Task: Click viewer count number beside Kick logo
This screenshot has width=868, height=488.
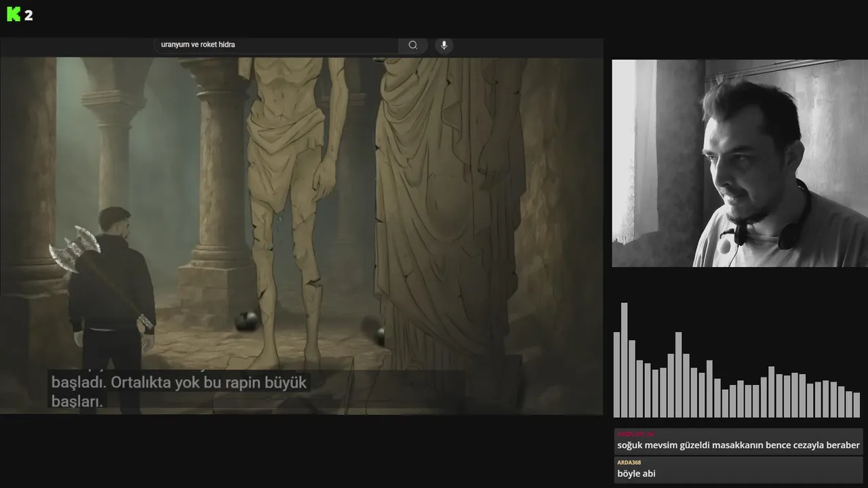Action: pyautogui.click(x=28, y=16)
